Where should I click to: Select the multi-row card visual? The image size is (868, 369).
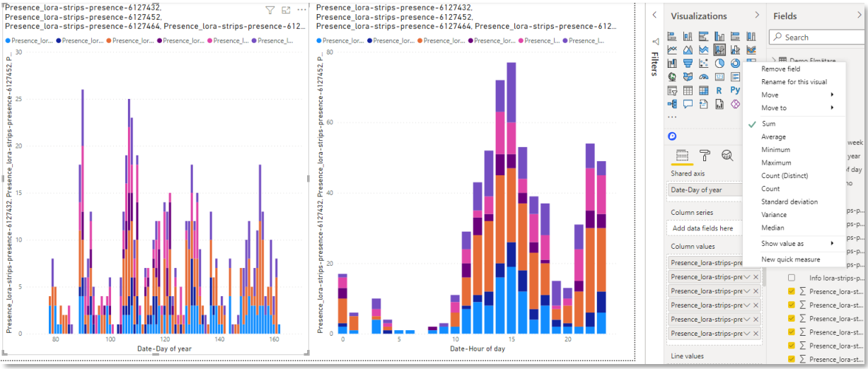(x=735, y=76)
